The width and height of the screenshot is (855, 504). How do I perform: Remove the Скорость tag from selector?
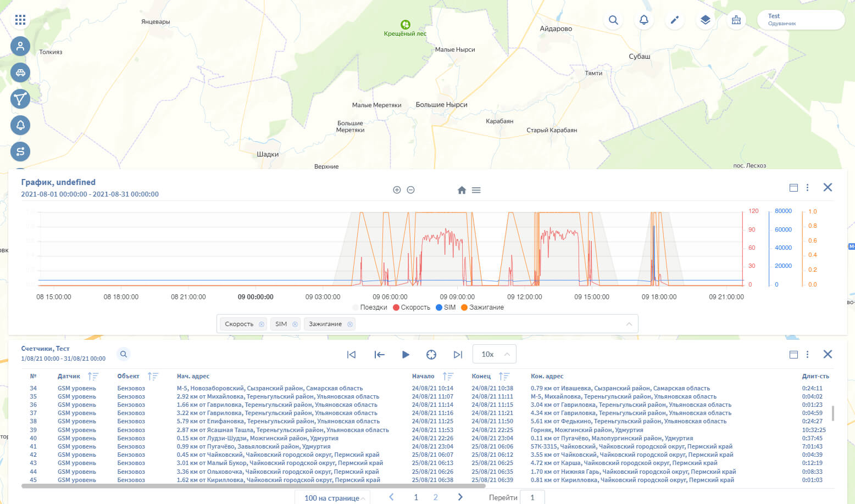coord(261,324)
